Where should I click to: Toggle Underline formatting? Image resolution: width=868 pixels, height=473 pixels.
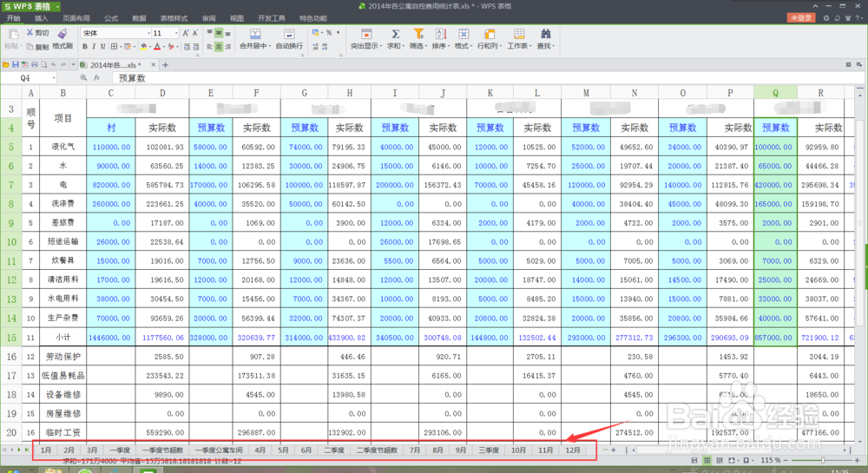tap(103, 47)
